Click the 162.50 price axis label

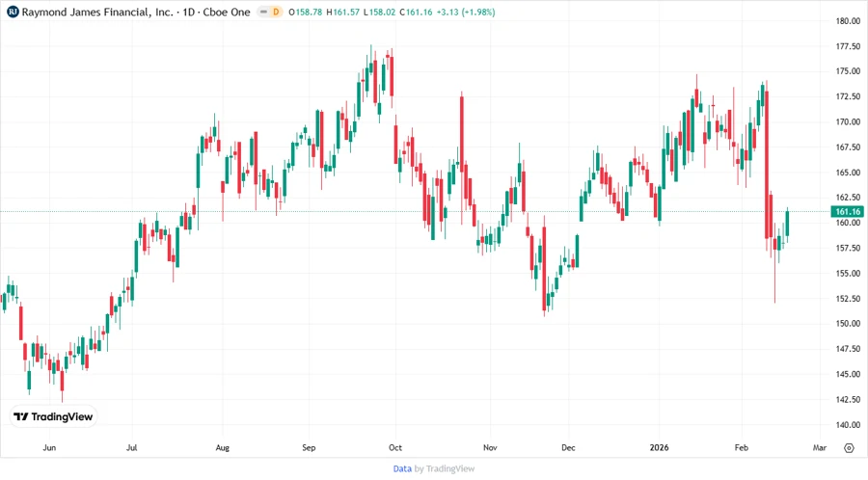click(848, 198)
